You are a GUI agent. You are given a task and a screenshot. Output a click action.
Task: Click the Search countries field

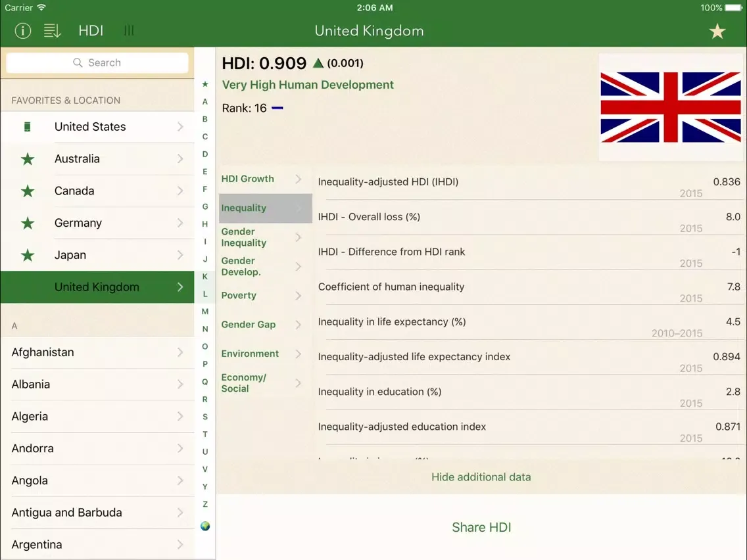[97, 62]
